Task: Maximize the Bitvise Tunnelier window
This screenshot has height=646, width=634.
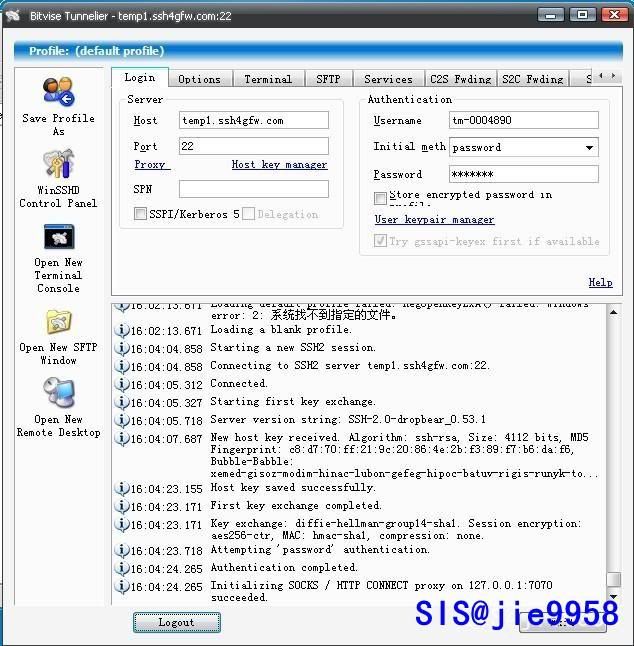Action: (583, 15)
